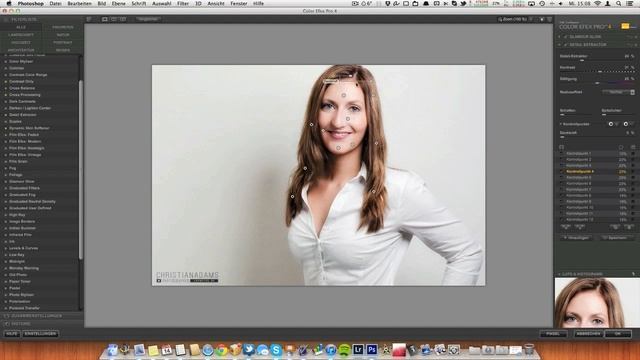Collapse the Lupe & Histogramm panel
The height and width of the screenshot is (360, 640).
click(x=560, y=274)
